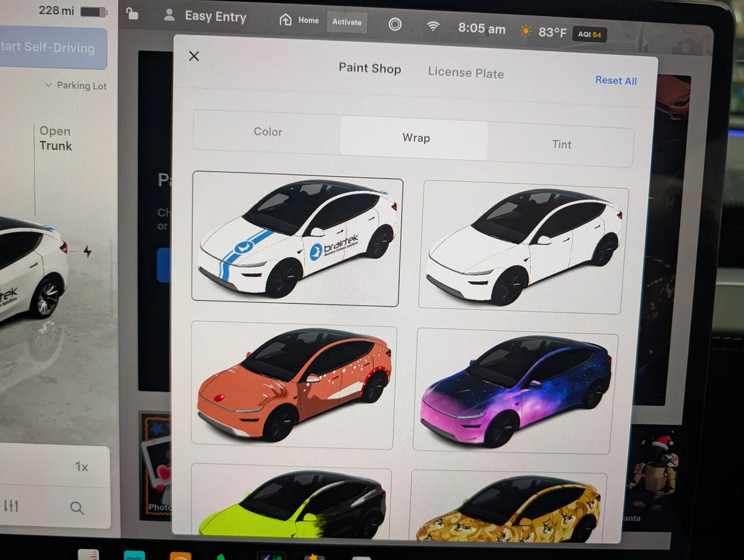
Task: Tap the 228 mi range text
Action: coord(56,10)
